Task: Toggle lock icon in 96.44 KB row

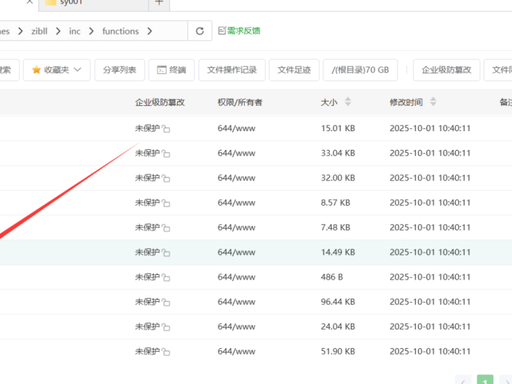Action: click(x=166, y=302)
